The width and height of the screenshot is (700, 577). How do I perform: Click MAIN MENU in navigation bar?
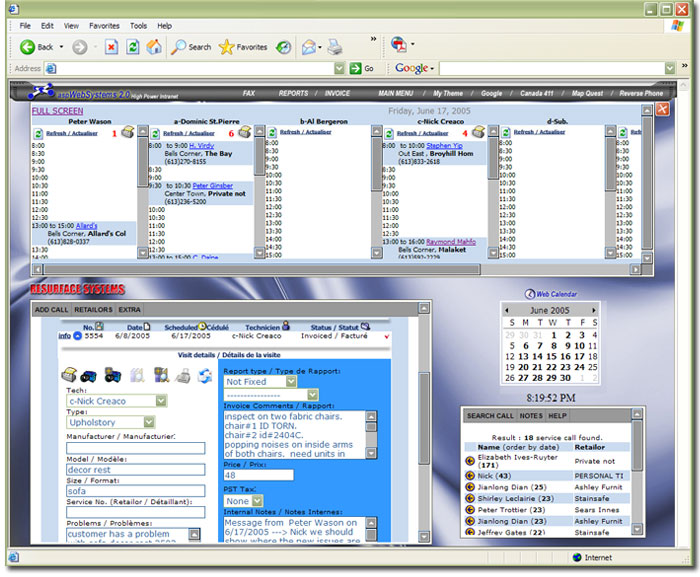click(x=396, y=93)
